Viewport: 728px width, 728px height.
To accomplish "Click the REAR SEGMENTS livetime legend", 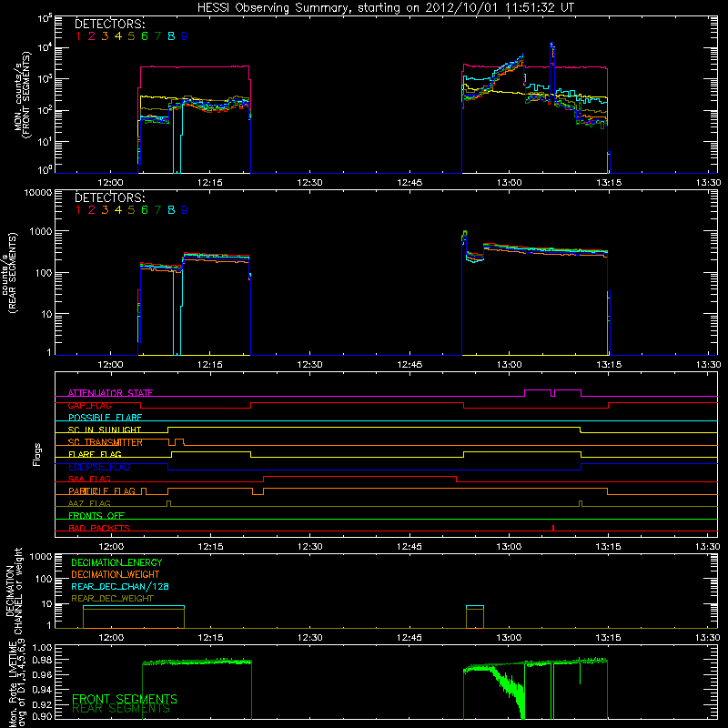I will pyautogui.click(x=121, y=709).
